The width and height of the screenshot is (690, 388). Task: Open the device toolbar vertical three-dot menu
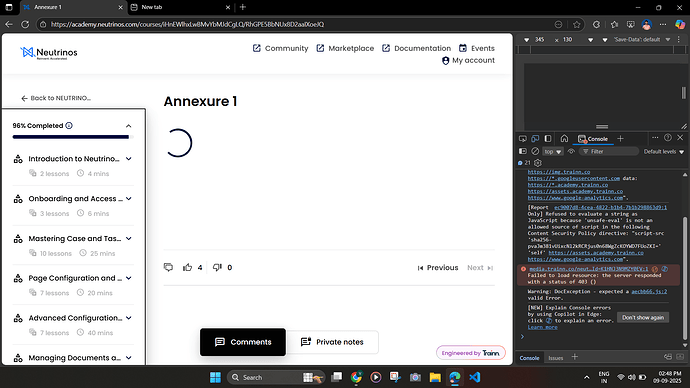679,40
